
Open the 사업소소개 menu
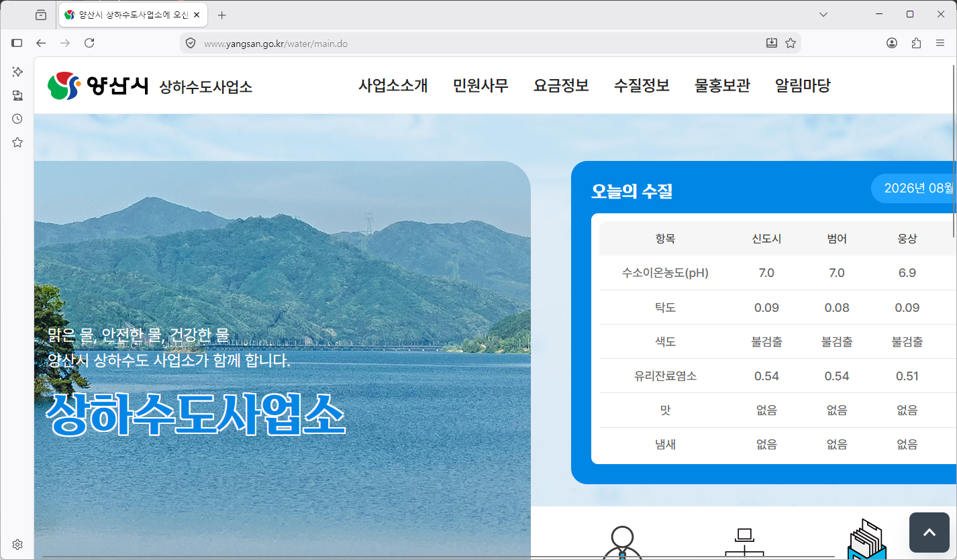coord(393,86)
